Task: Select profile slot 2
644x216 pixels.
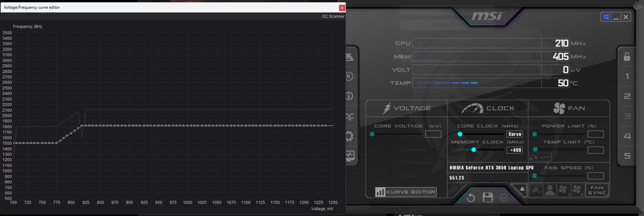Action: (627, 96)
